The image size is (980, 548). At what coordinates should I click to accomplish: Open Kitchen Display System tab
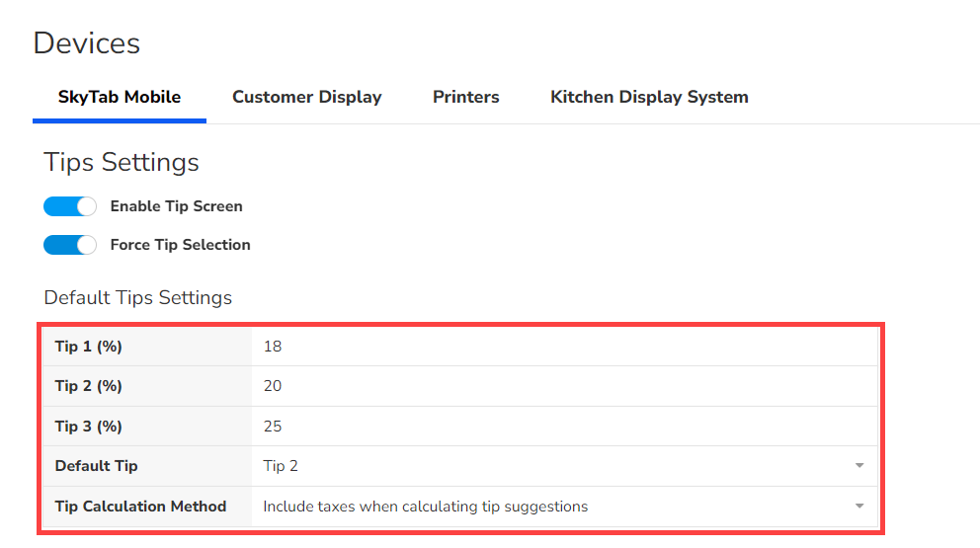649,97
